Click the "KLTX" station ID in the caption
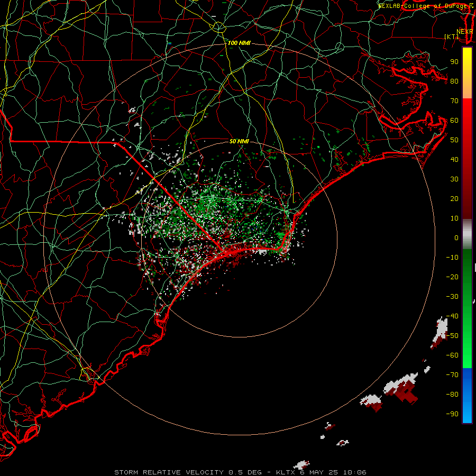This screenshot has width=476, height=476. point(285,472)
